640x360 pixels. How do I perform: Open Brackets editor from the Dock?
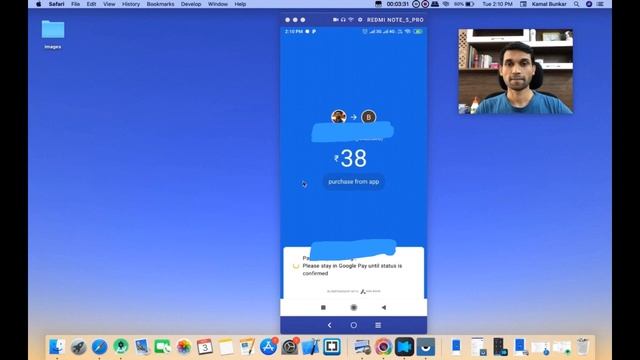332,347
